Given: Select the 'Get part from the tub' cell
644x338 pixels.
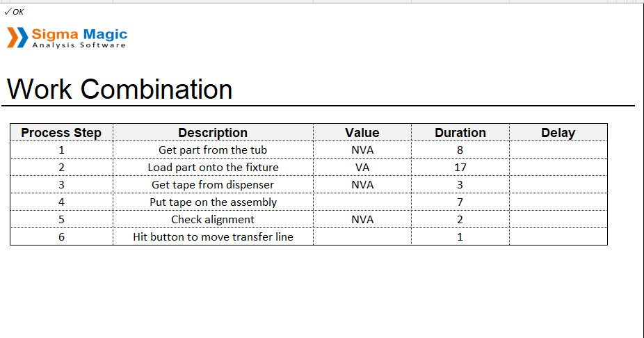Looking at the screenshot, I should click(214, 150).
